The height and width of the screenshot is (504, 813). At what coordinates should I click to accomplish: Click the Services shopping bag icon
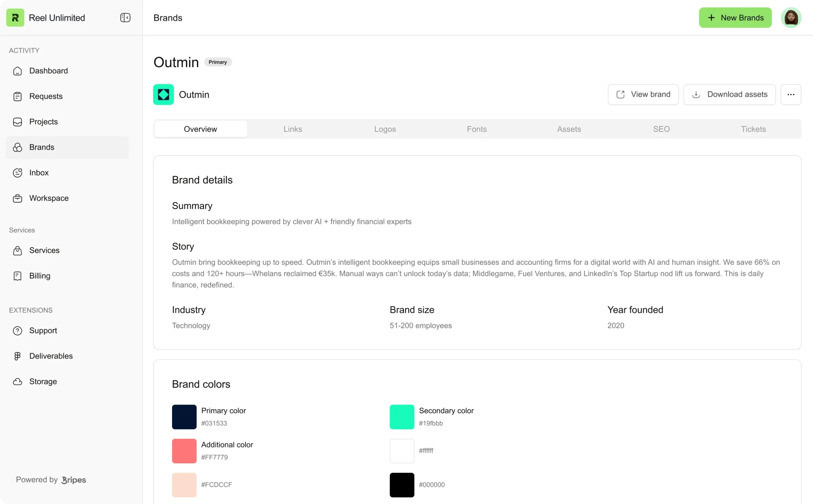point(17,250)
